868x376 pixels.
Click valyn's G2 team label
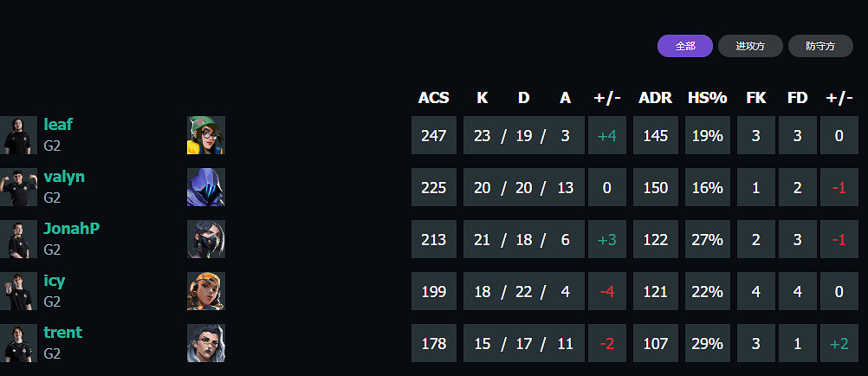(52, 198)
